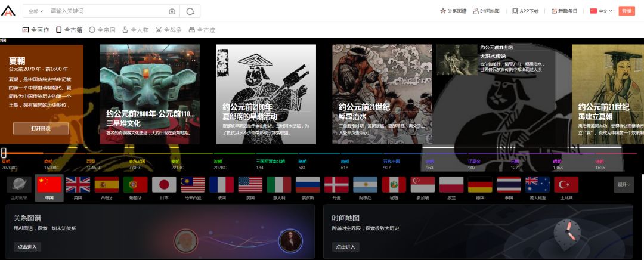Open the 大洪水传说 small thumbnail

pyautogui.click(x=457, y=60)
